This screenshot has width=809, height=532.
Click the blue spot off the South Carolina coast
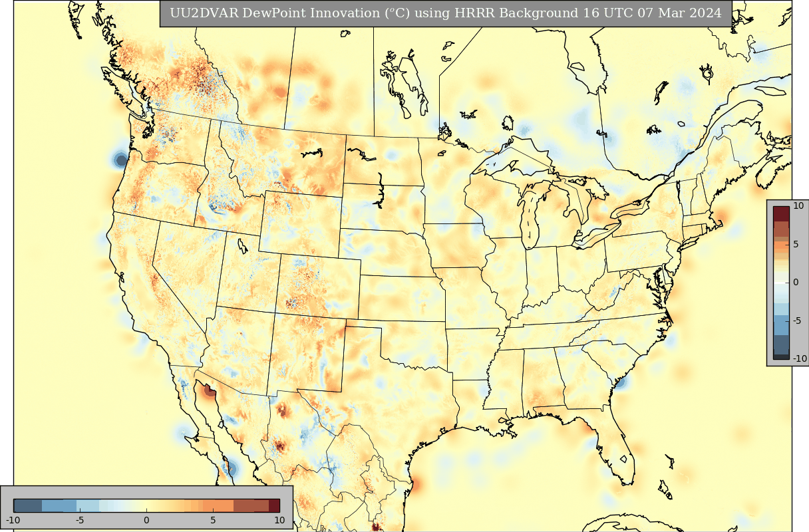[x=621, y=381]
